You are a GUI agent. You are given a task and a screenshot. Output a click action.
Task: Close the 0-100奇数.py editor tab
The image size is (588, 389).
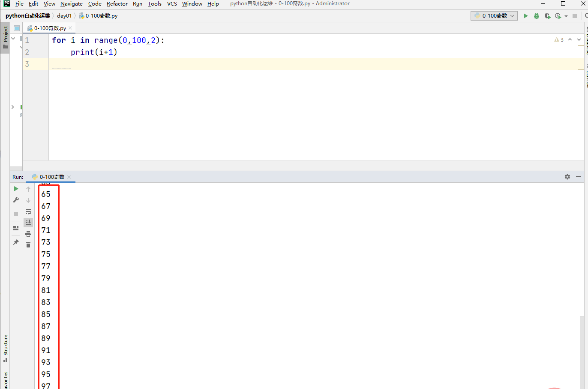[70, 28]
